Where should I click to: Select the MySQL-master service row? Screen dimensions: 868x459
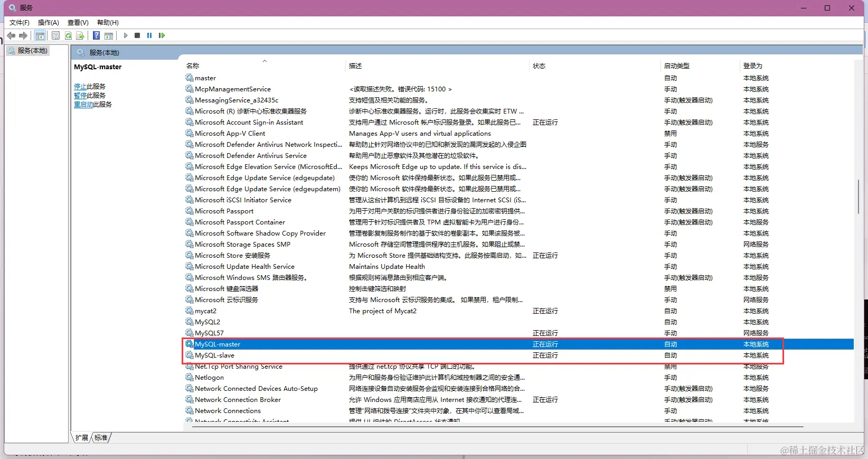(x=518, y=344)
